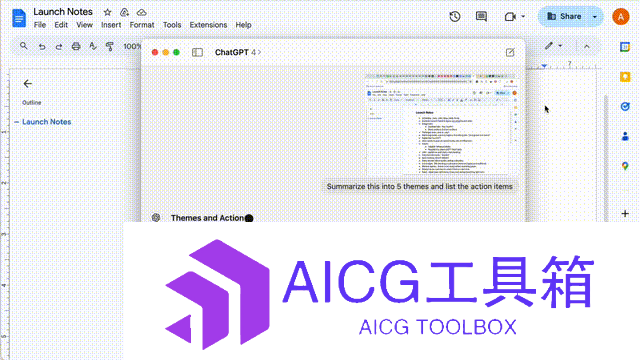Screen dimensions: 640x360
Task: Open Google Tasks in side panel
Action: click(x=625, y=107)
